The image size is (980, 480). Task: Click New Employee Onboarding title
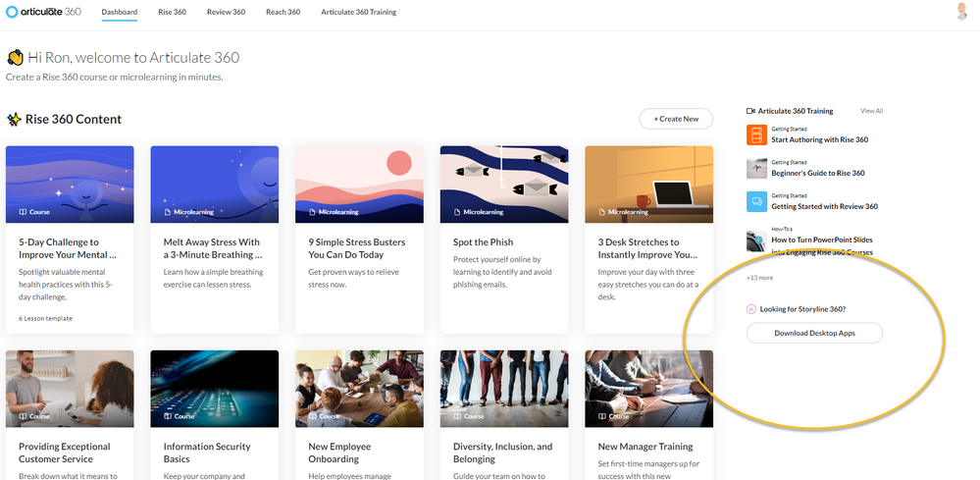(x=339, y=453)
